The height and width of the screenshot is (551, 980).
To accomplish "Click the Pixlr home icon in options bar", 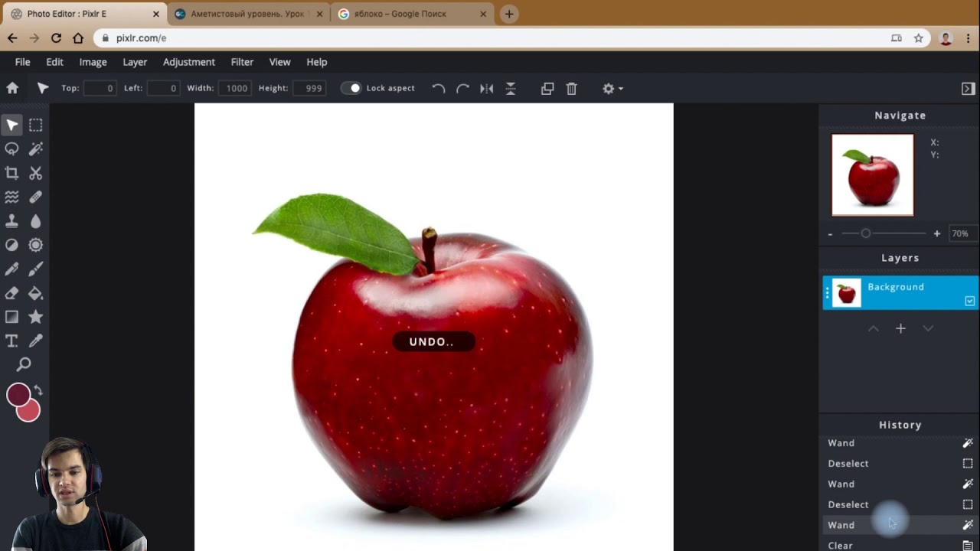I will (12, 88).
